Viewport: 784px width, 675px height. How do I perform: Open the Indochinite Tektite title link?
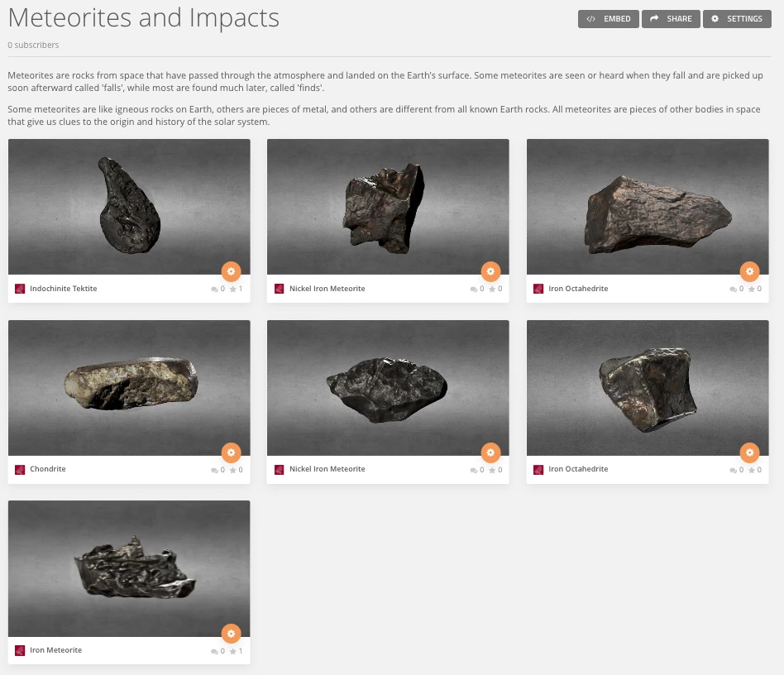63,289
